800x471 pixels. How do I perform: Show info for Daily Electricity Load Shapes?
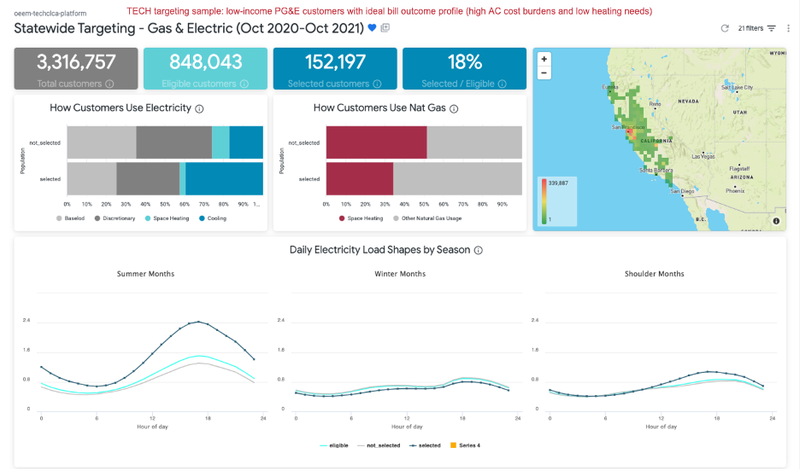tap(478, 250)
